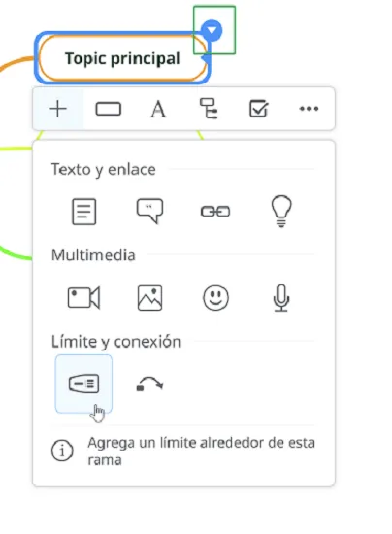Image resolution: width=392 pixels, height=534 pixels.
Task: Open the three-dots more options menu
Action: click(309, 109)
